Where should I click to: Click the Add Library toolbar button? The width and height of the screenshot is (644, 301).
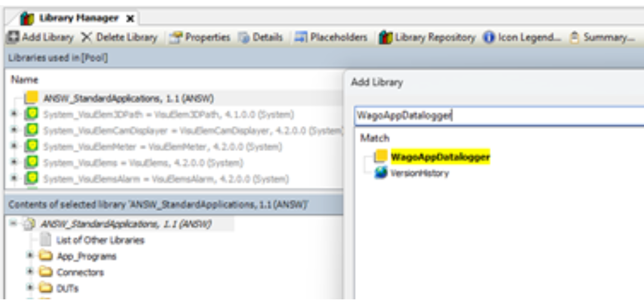click(x=40, y=38)
